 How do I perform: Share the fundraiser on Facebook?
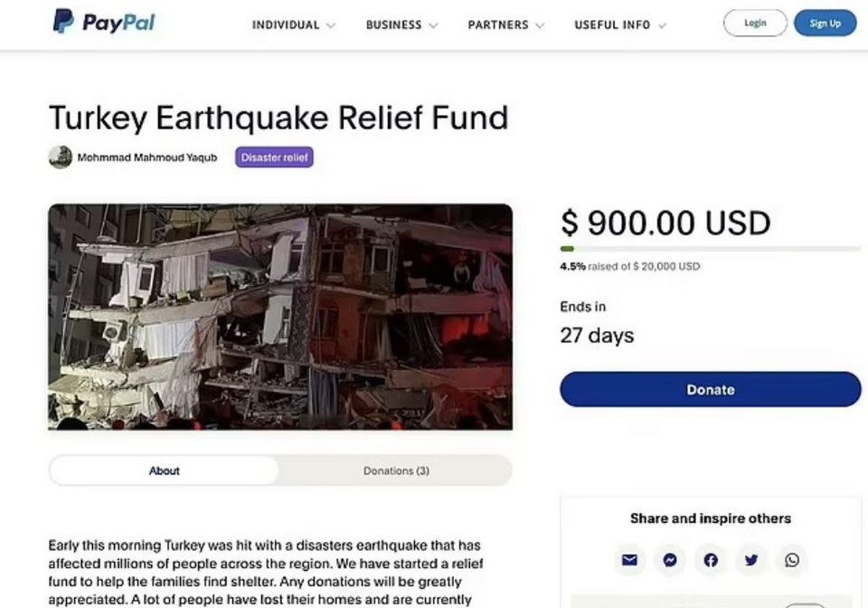pos(711,560)
